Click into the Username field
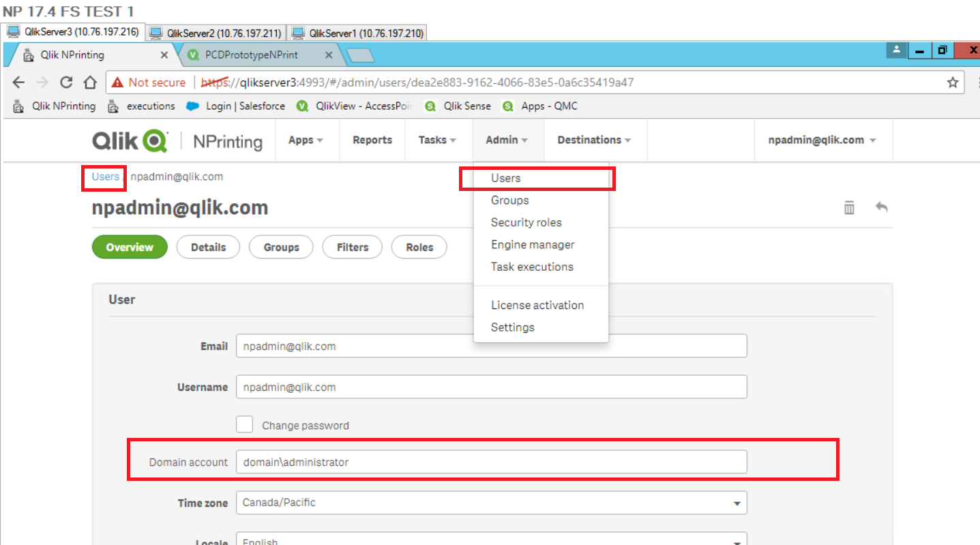Viewport: 980px width, 545px height. [491, 387]
